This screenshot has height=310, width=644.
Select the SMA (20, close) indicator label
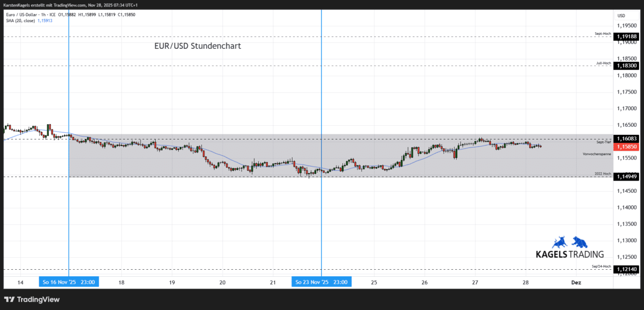click(21, 20)
